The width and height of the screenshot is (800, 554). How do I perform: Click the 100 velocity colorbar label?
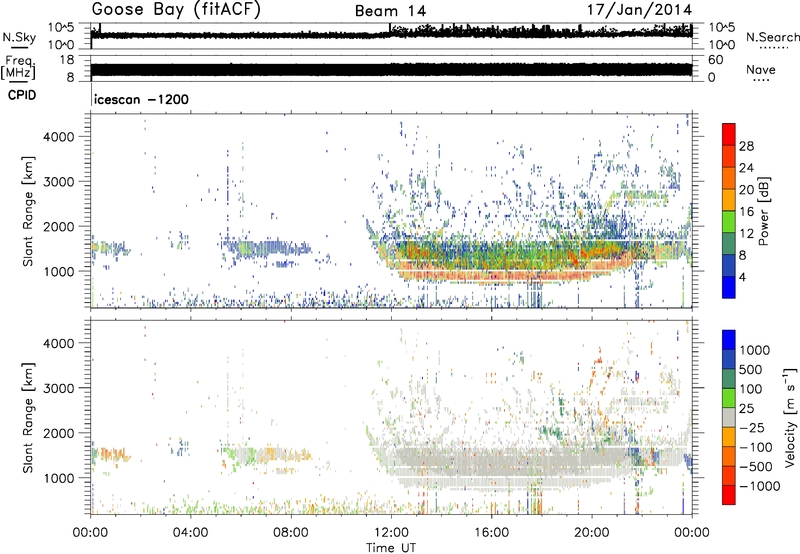(751, 389)
